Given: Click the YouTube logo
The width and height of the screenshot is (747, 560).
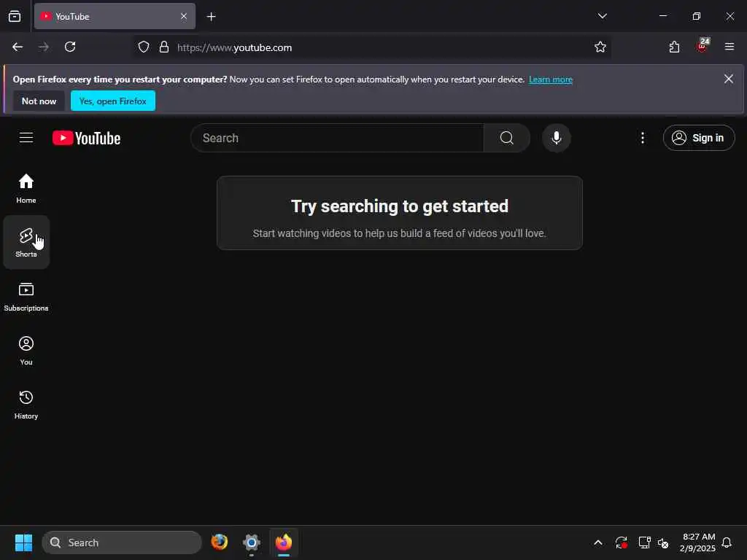Looking at the screenshot, I should point(86,138).
